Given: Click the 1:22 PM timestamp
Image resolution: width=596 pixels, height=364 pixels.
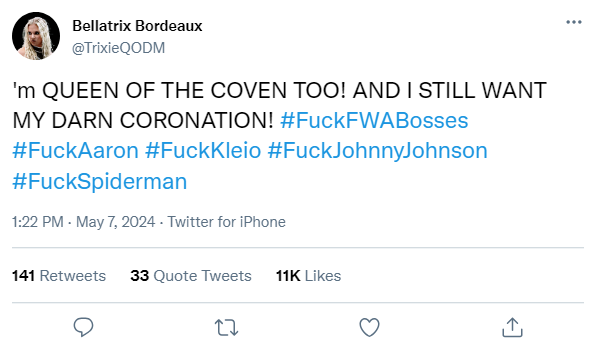Looking at the screenshot, I should (x=38, y=222).
